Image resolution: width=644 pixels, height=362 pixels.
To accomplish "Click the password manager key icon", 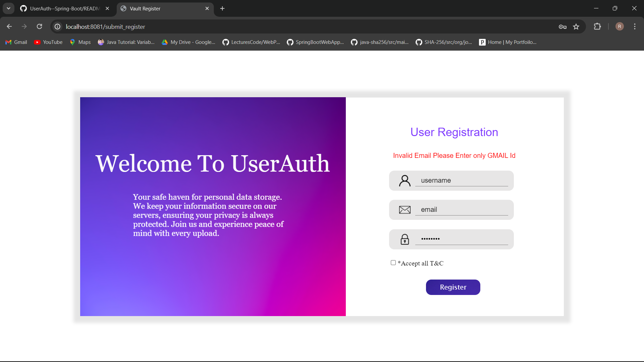I will click(x=562, y=26).
